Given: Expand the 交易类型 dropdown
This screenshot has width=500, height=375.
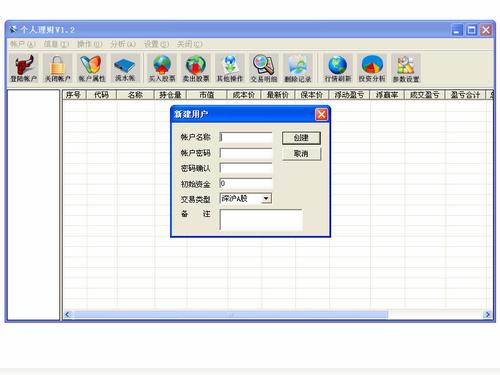Looking at the screenshot, I should click(x=266, y=199).
